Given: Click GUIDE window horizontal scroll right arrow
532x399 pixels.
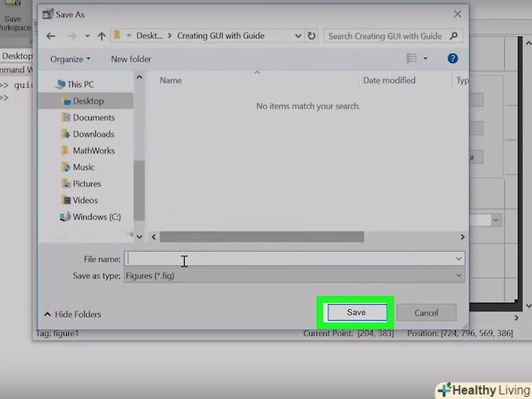Looking at the screenshot, I should 517,318.
